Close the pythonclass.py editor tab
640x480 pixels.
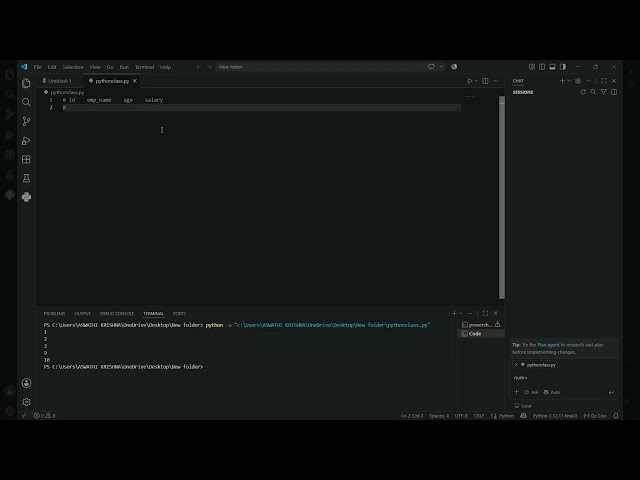[135, 81]
